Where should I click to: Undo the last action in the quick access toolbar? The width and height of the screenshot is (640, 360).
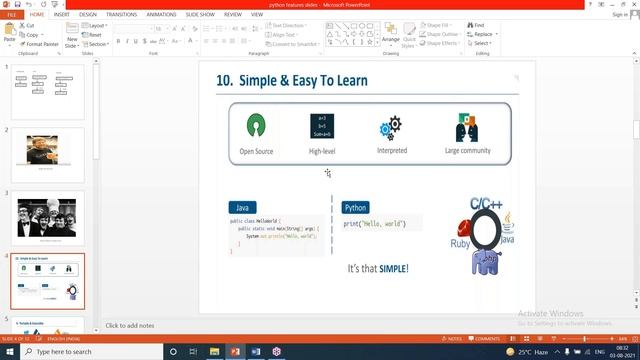tap(29, 4)
